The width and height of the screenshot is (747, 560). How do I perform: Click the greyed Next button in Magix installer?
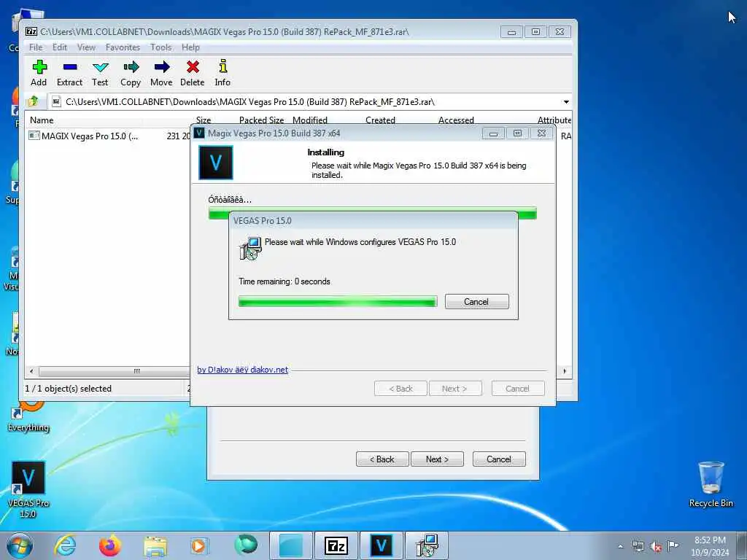click(455, 389)
